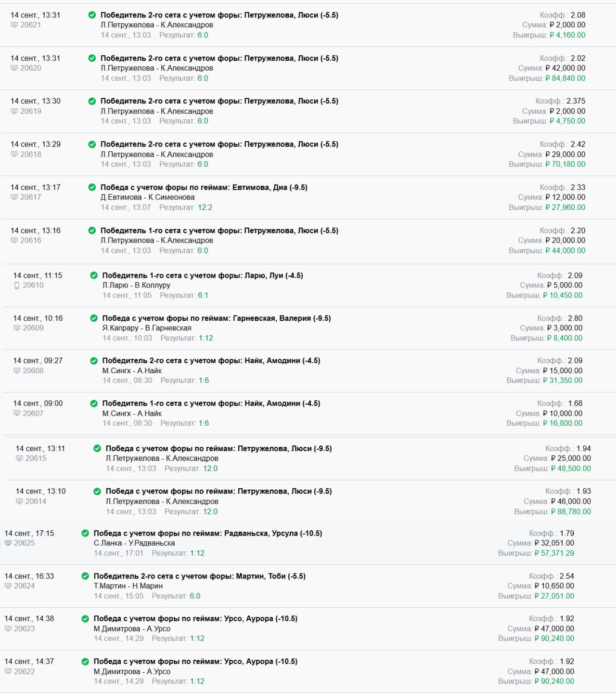Viewport: 616px width, 693px height.
Task: Open the Т.Мартин - Н.Марин match
Action: [128, 586]
